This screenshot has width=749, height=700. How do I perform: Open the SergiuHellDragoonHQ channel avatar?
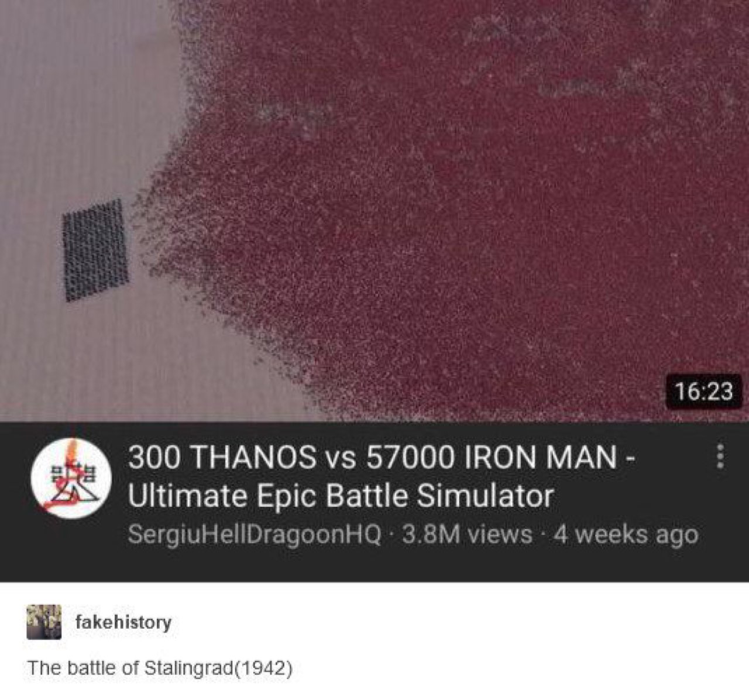71,479
